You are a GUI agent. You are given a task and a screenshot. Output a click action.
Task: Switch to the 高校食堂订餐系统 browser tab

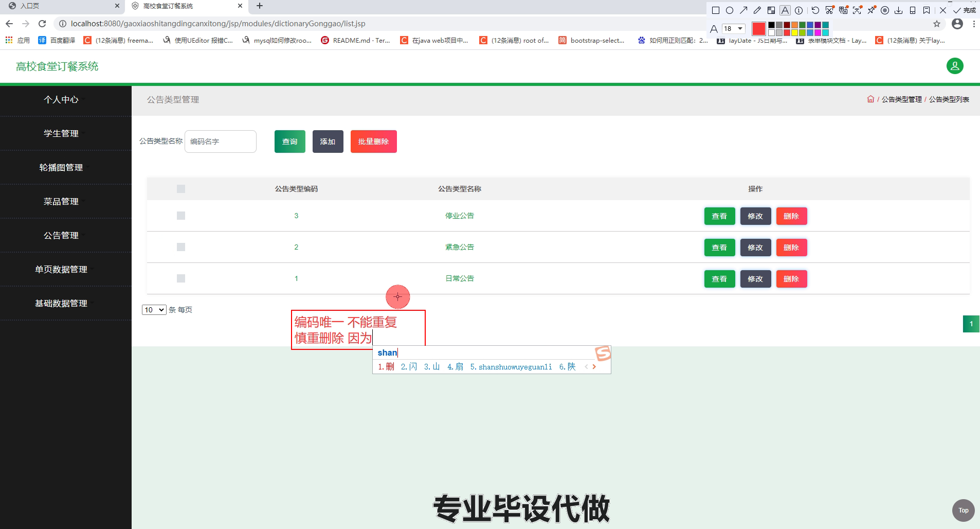coord(186,6)
